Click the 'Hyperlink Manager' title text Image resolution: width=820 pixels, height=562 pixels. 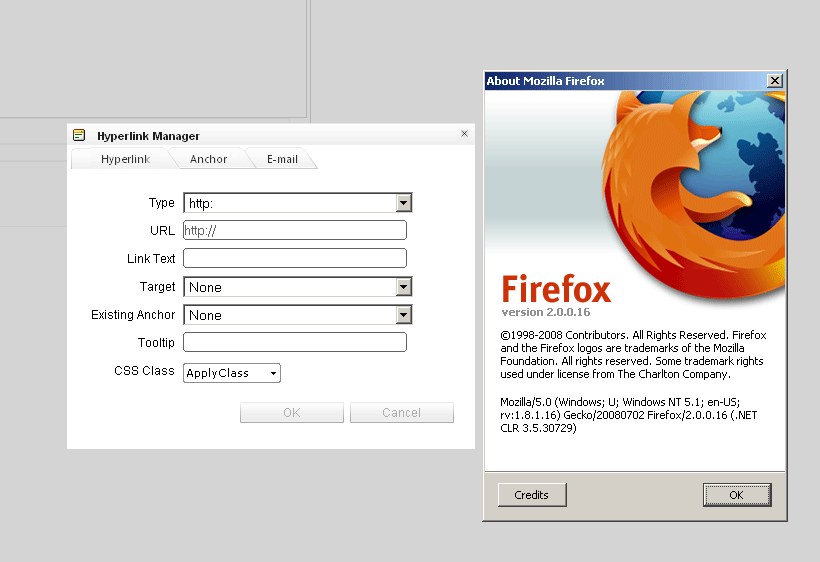click(148, 136)
